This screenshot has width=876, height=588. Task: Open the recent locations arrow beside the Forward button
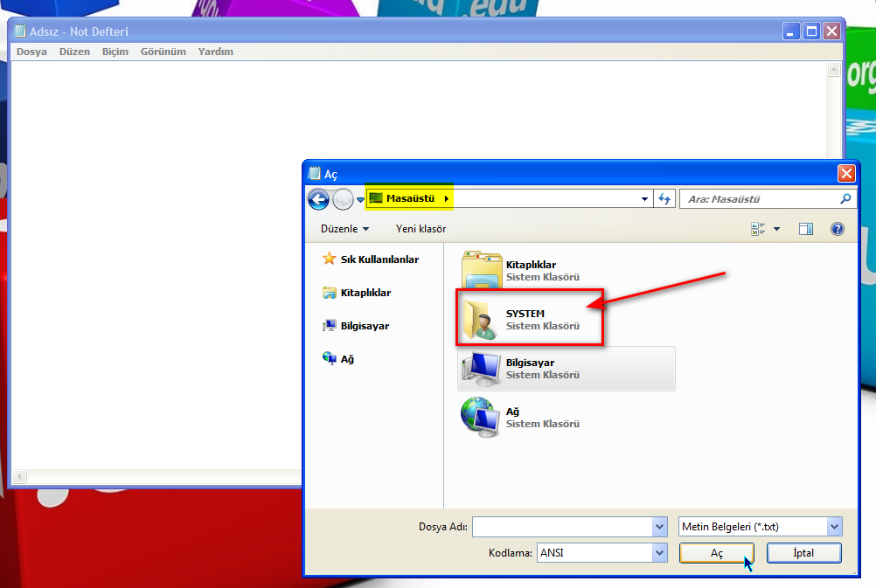[360, 200]
